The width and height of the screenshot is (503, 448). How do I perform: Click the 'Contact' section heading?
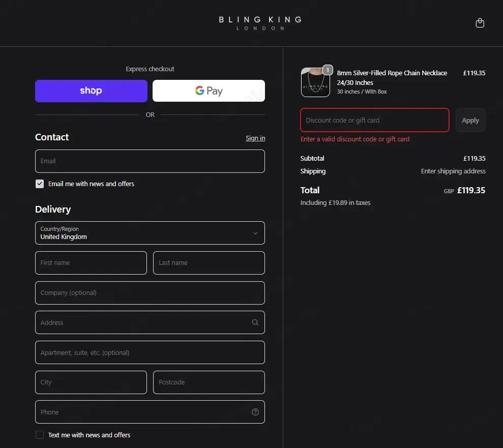pos(52,137)
